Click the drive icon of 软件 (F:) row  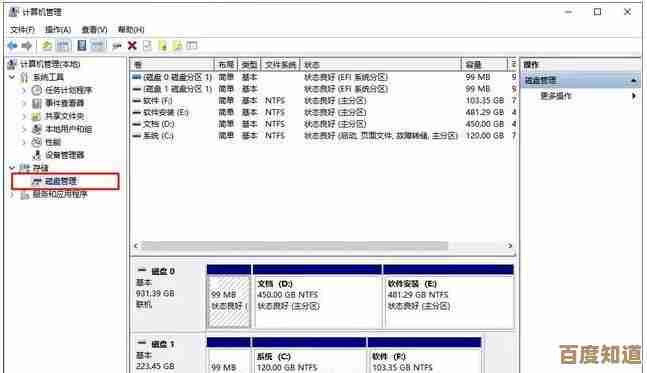click(137, 101)
